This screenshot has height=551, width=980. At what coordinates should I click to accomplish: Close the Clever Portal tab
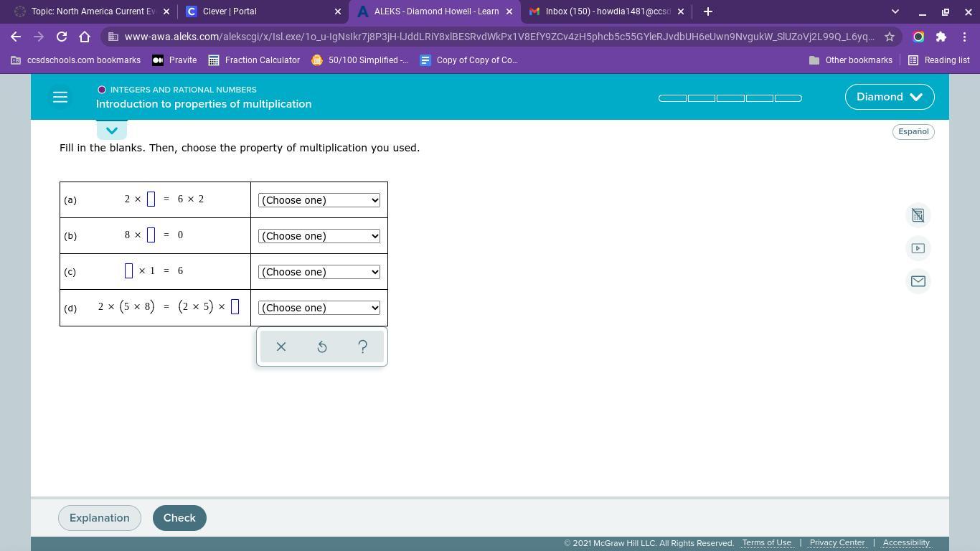(338, 11)
